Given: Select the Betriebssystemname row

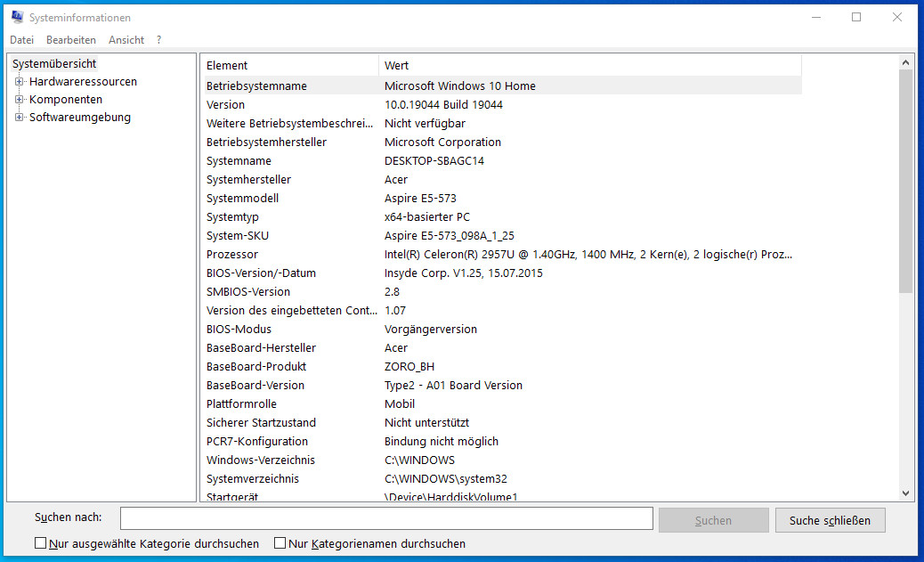Looking at the screenshot, I should tap(503, 86).
